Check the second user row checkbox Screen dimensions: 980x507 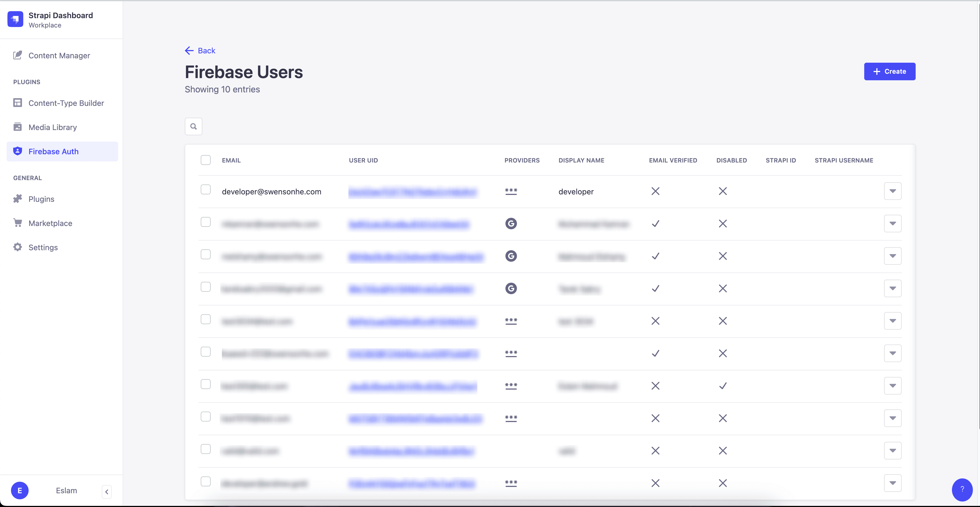click(205, 222)
